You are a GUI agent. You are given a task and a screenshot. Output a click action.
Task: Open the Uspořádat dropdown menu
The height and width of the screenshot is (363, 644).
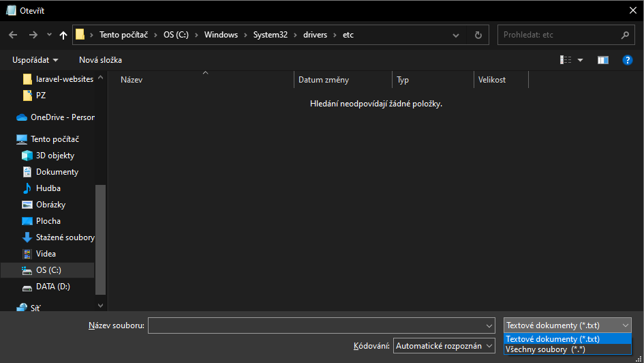(35, 60)
